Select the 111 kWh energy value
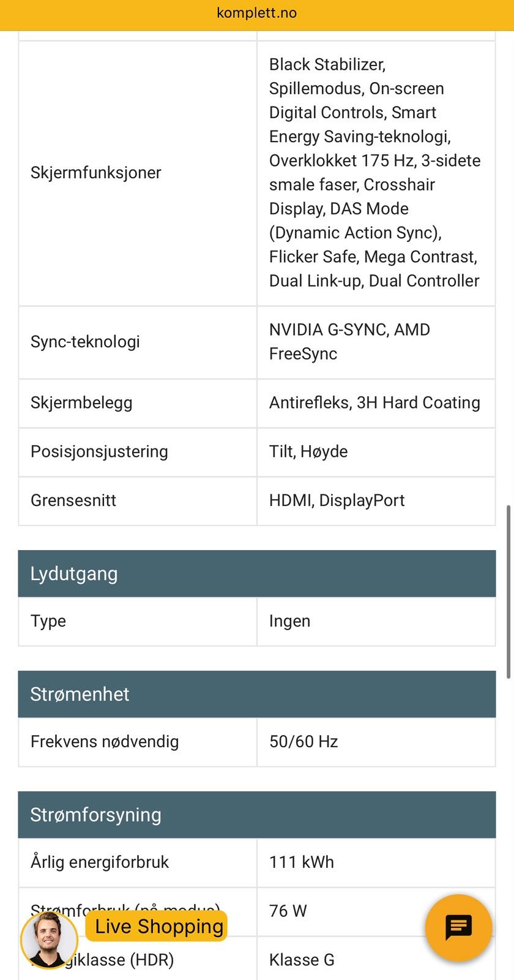The width and height of the screenshot is (514, 980). (302, 862)
